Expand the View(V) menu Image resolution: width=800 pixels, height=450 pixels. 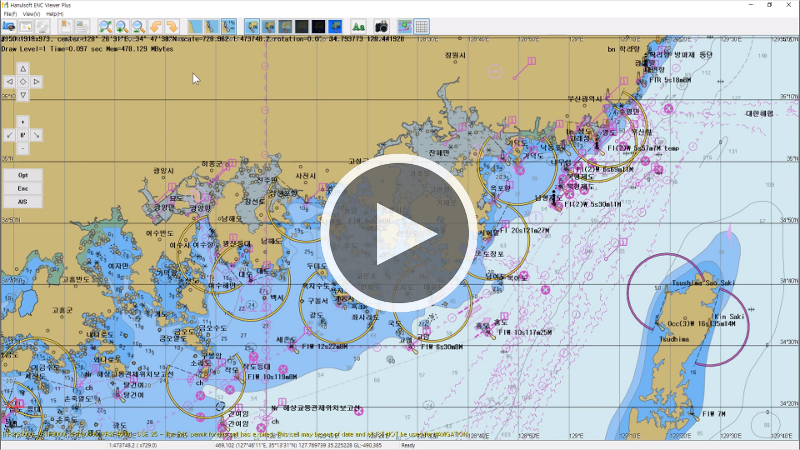(31, 14)
